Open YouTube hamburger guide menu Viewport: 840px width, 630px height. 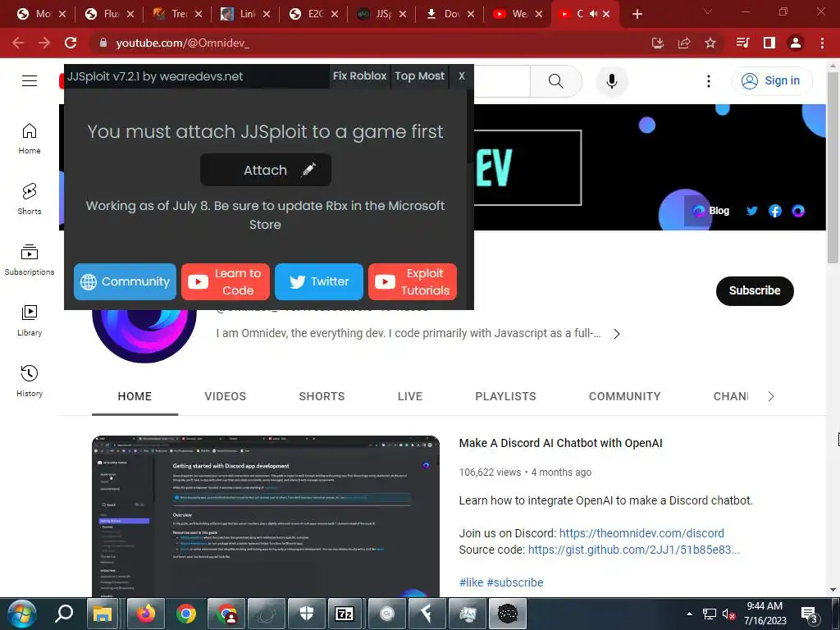(x=30, y=81)
